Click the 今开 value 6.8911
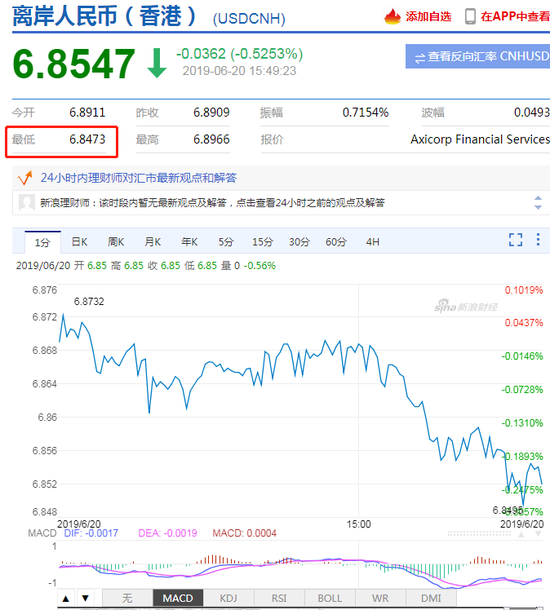 point(88,113)
